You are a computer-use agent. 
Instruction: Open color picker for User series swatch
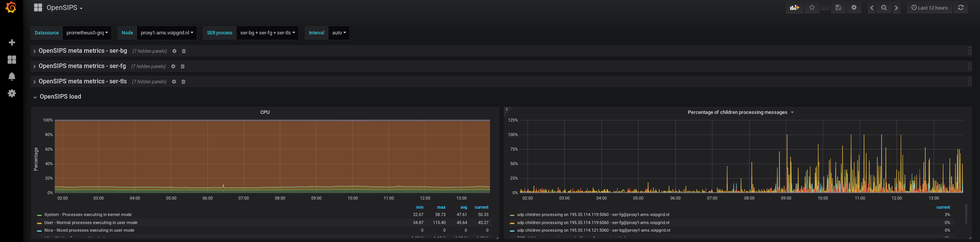tap(39, 223)
